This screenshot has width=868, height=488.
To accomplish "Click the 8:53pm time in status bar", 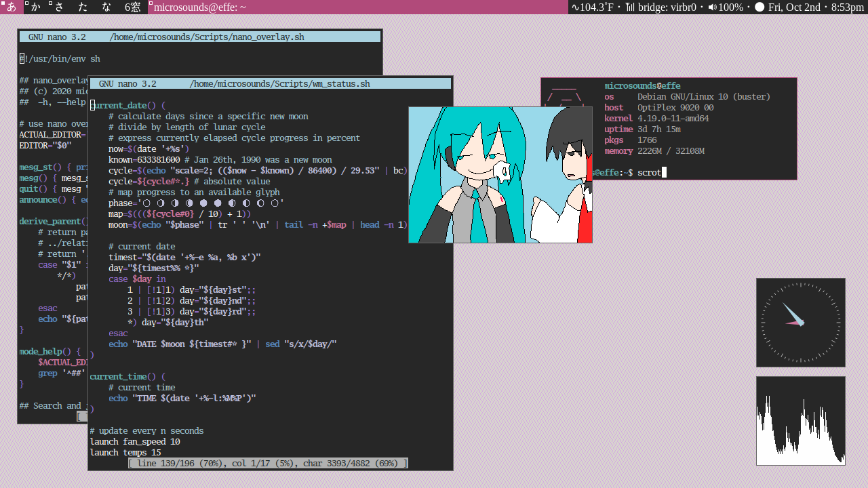I will [847, 7].
